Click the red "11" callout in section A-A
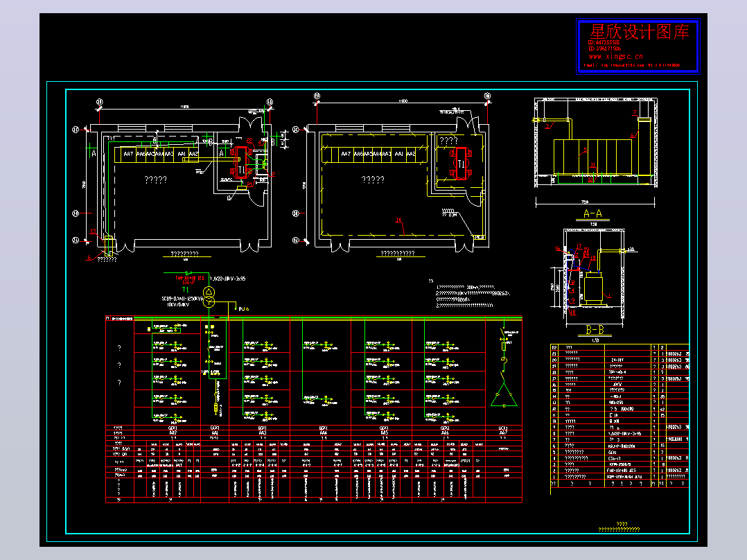The image size is (747, 560). pos(592,166)
